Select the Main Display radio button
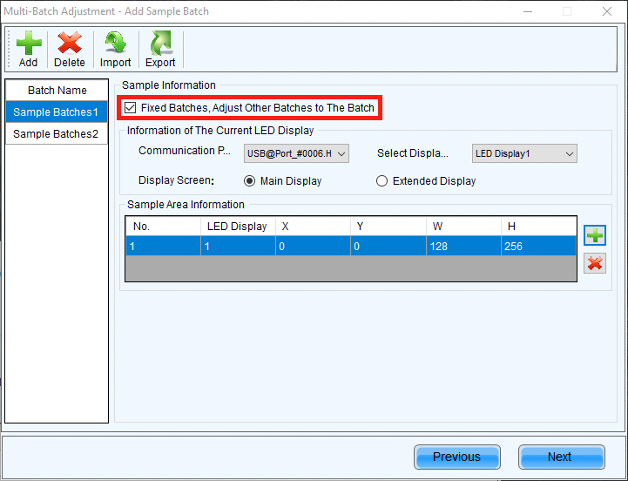 [251, 181]
